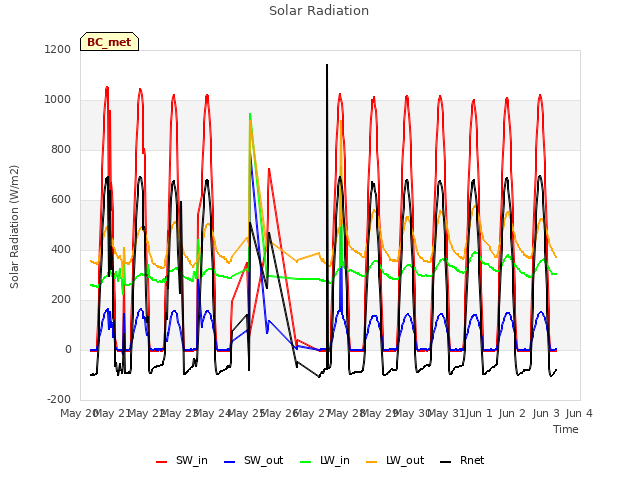Image resolution: width=640 pixels, height=480 pixels.
Task: Click the Solar Radiation (W/m2) y-axis label
Action: pyautogui.click(x=14, y=227)
